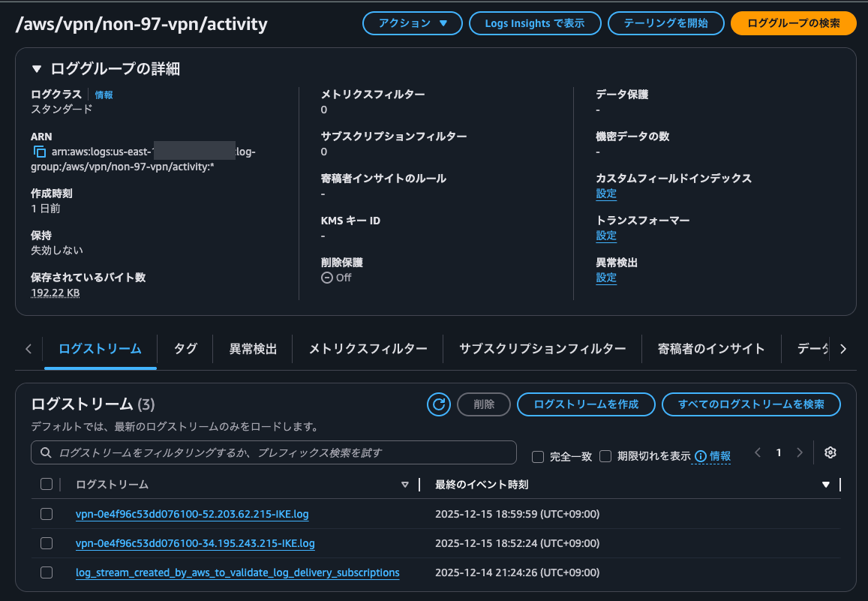Enable the 完全一致 checkbox
Image resolution: width=868 pixels, height=601 pixels.
pos(538,456)
